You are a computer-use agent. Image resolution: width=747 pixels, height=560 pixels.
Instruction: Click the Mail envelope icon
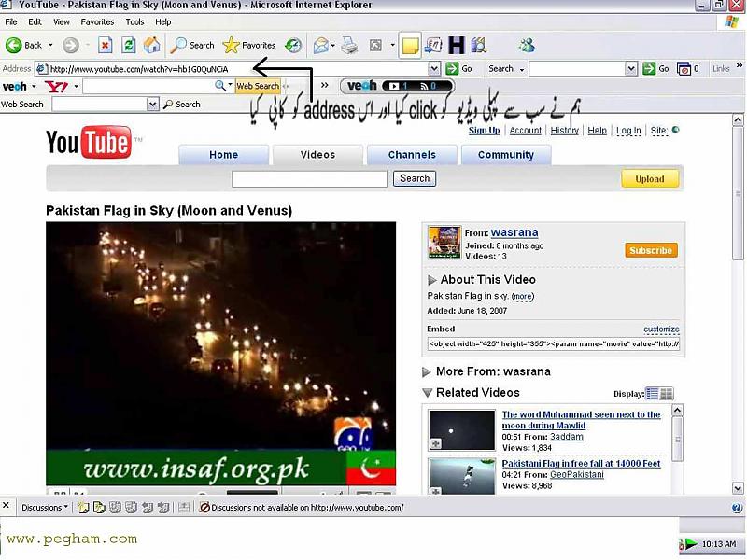point(320,45)
